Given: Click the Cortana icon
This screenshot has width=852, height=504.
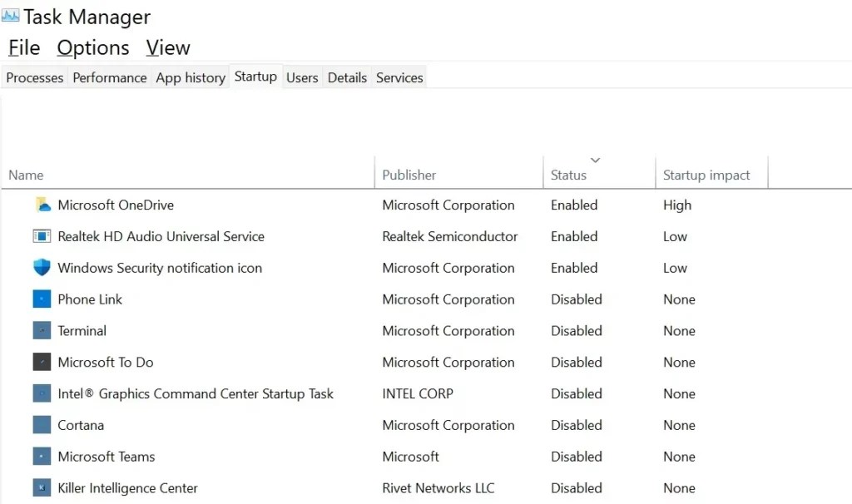Looking at the screenshot, I should coord(41,425).
